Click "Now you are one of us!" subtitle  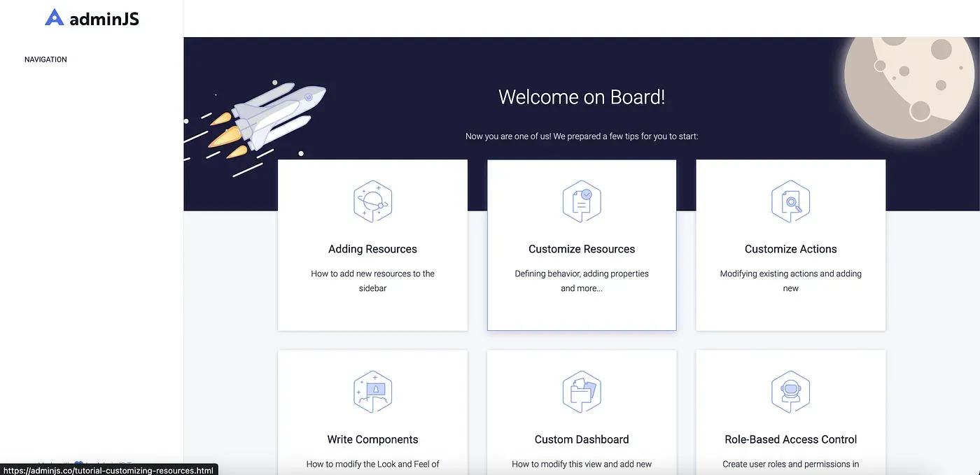click(582, 136)
